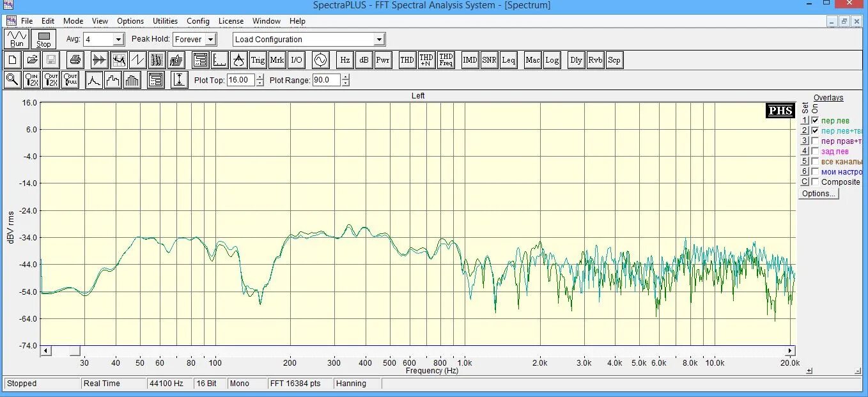The image size is (868, 397).
Task: Open the Config menu
Action: 198,21
